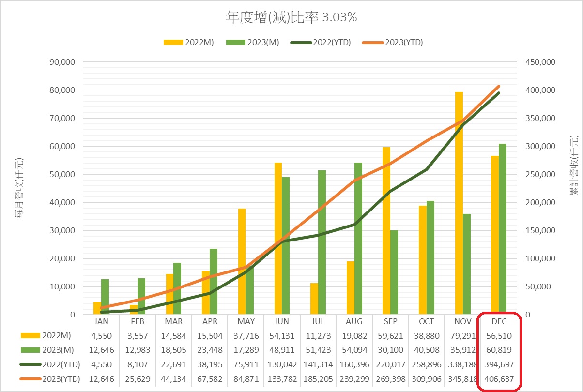Select the 2023(M) legend entry at top
Viewport: 583px width, 392px height.
coord(253,42)
